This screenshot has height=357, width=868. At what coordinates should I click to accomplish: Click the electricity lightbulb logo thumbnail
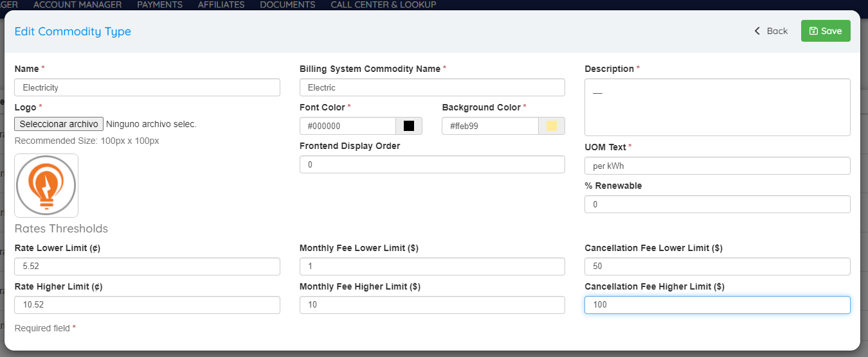point(46,186)
